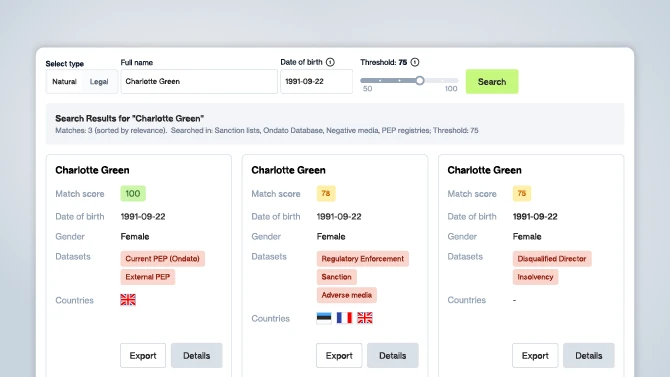Open Details for the third result card

click(589, 356)
